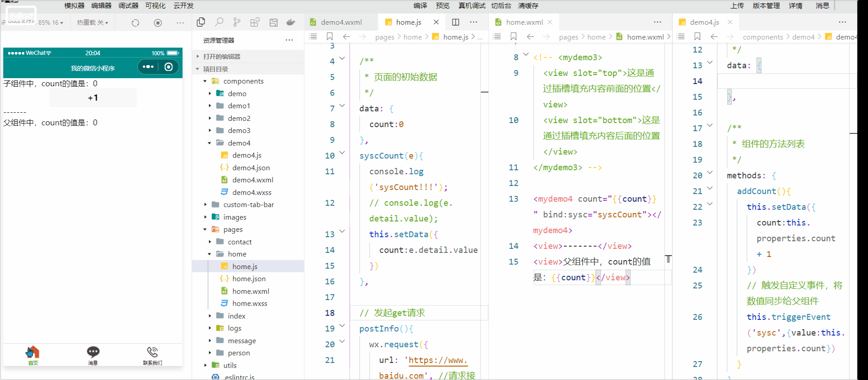Viewport: 868px width, 380px height.
Task: Close the home.wxml tab
Action: (550, 22)
